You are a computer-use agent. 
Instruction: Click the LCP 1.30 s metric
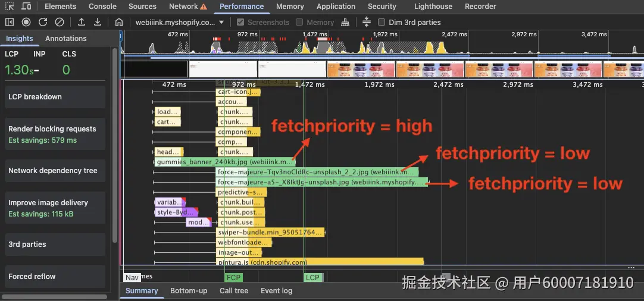point(19,70)
